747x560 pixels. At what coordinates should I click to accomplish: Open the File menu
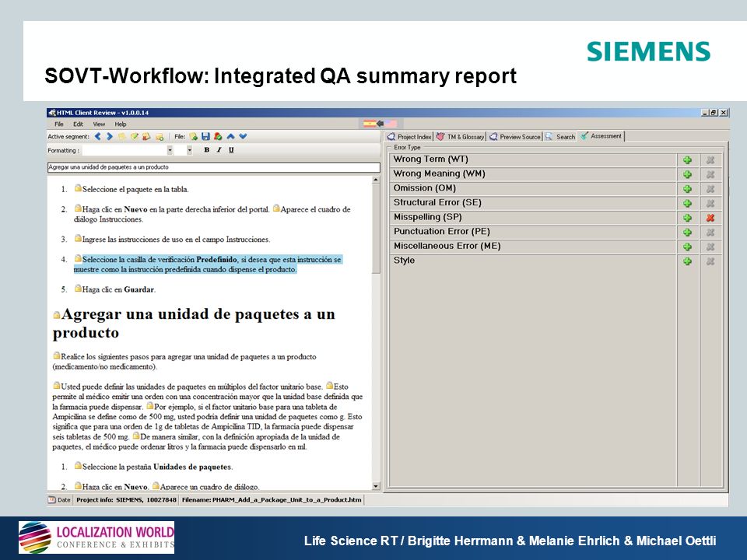pyautogui.click(x=59, y=124)
